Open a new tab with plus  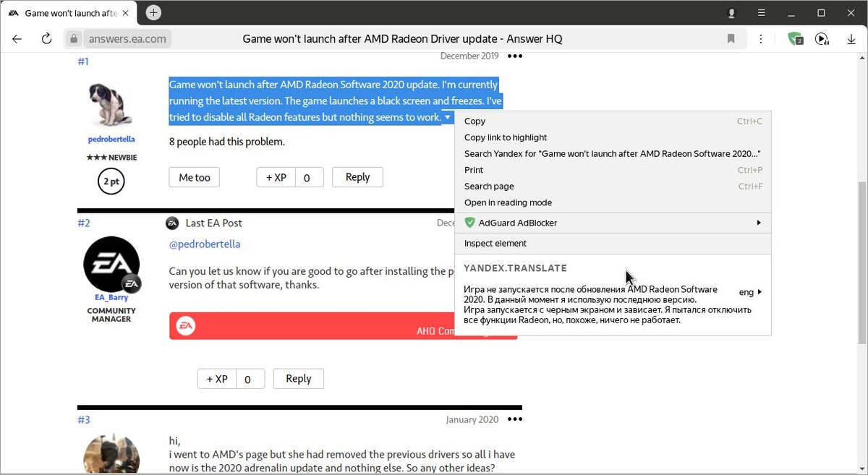click(x=153, y=13)
